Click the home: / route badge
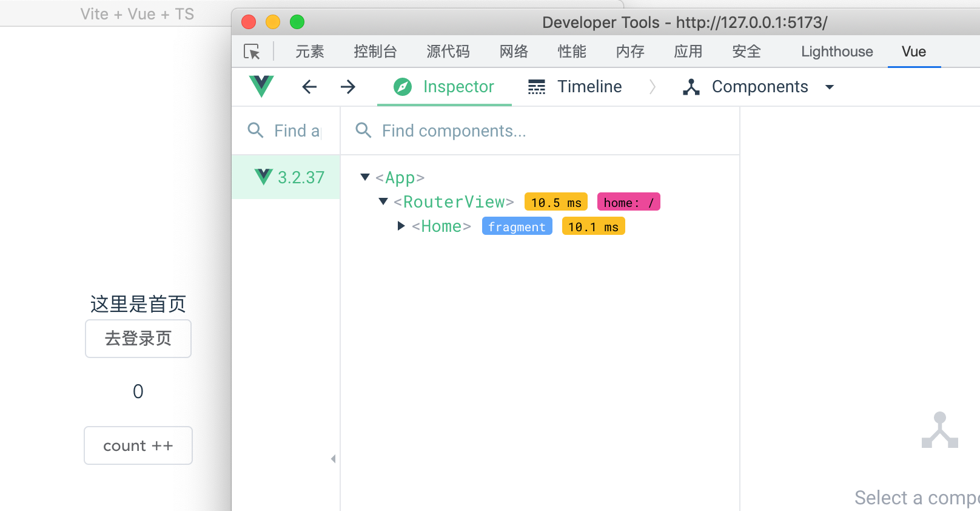Image resolution: width=980 pixels, height=511 pixels. click(629, 202)
